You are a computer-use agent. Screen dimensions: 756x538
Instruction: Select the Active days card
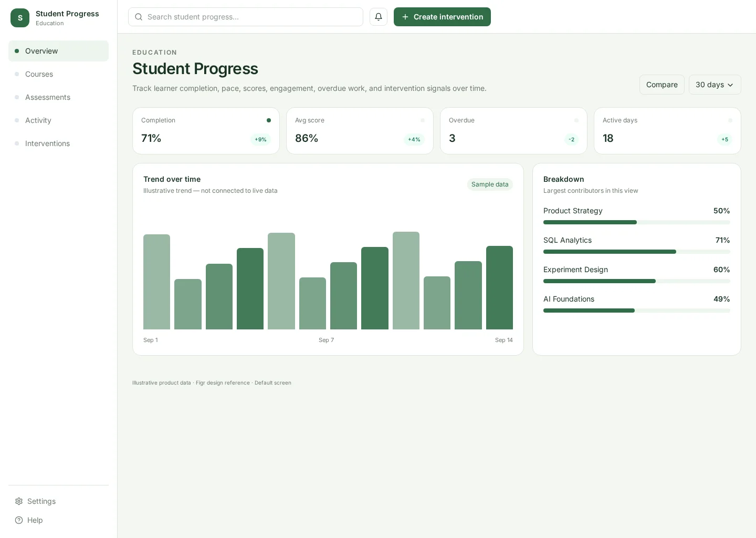[x=667, y=131]
